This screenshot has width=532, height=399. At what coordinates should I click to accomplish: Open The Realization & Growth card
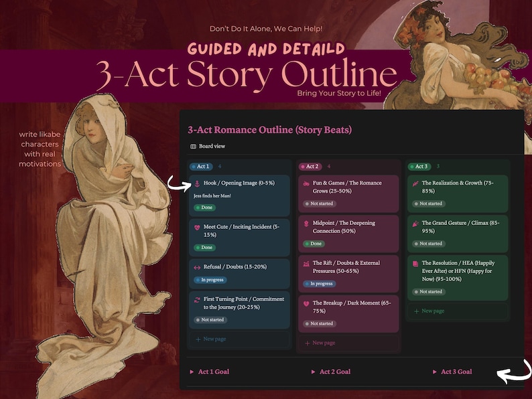(458, 193)
